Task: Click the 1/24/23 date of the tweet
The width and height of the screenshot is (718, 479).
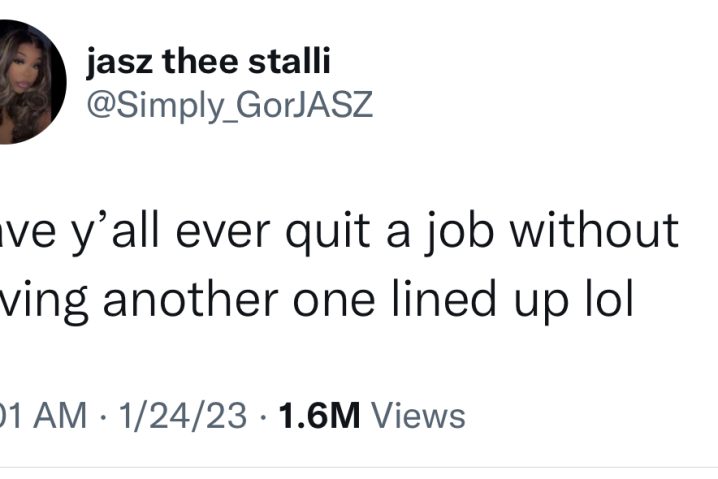Action: (183, 416)
